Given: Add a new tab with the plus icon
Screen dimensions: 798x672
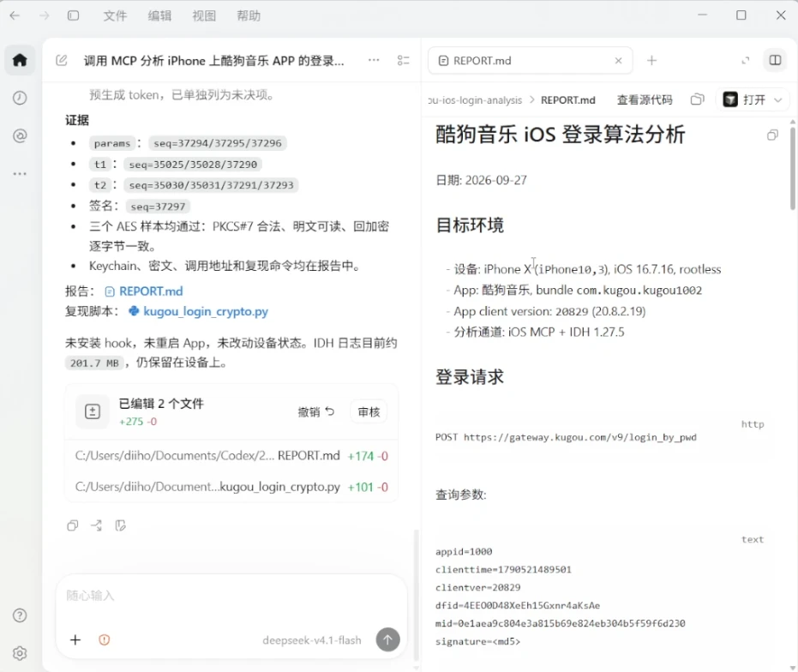Looking at the screenshot, I should click(652, 61).
